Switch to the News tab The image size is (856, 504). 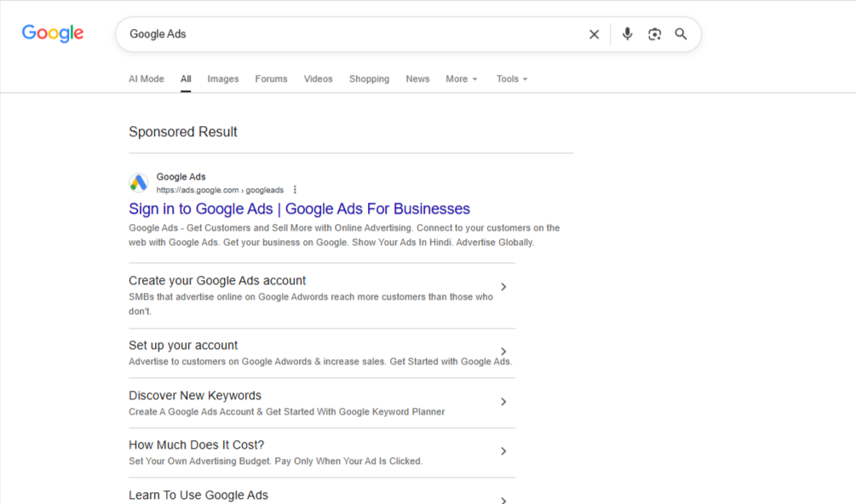pos(417,79)
